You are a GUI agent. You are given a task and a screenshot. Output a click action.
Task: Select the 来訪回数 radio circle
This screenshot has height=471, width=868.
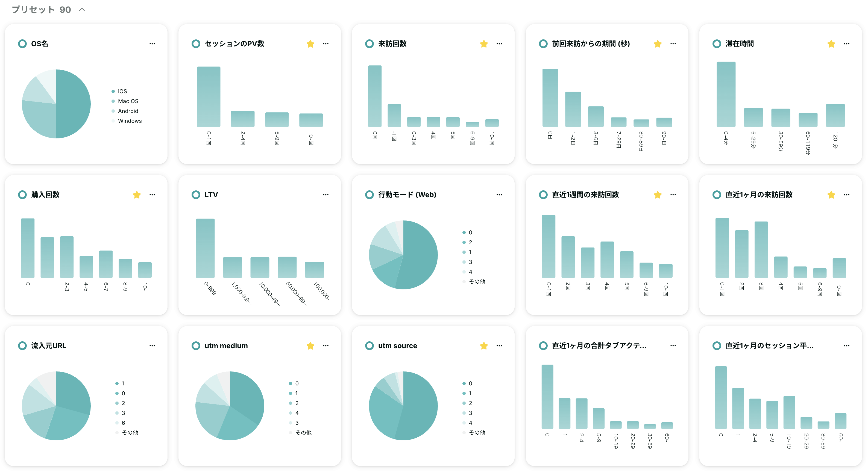[369, 44]
